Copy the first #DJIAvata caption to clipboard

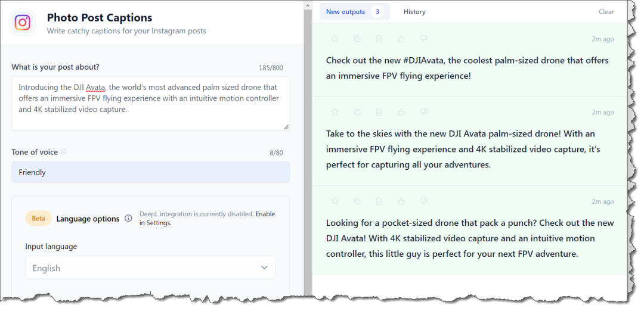(357, 39)
